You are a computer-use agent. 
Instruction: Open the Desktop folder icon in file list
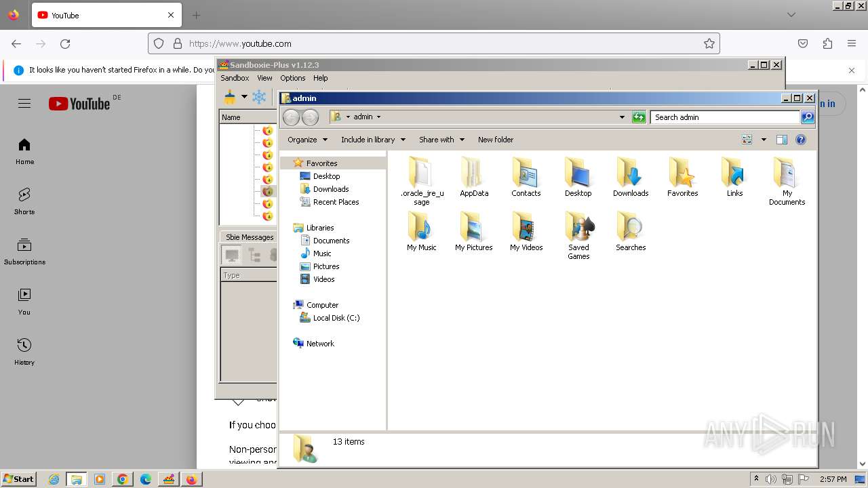pos(578,176)
